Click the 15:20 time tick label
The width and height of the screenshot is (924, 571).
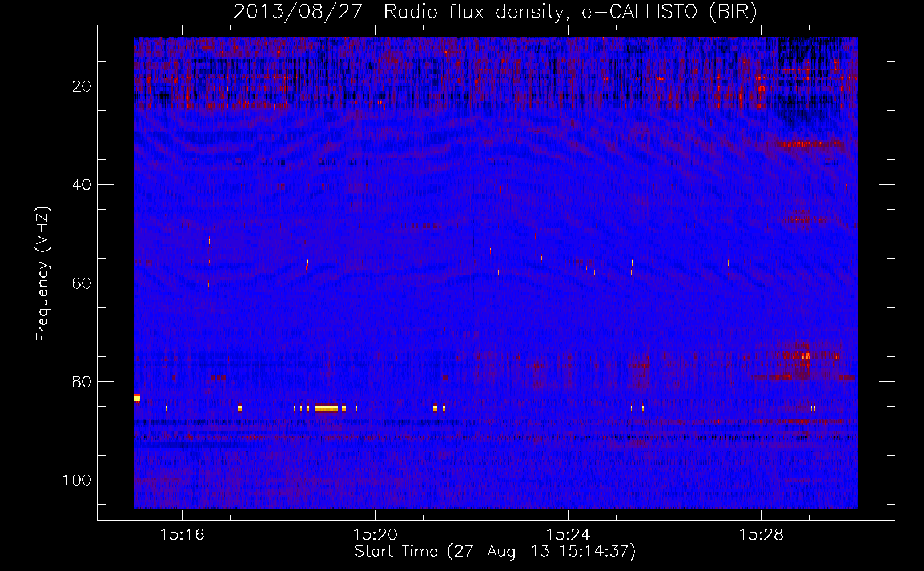tap(375, 534)
